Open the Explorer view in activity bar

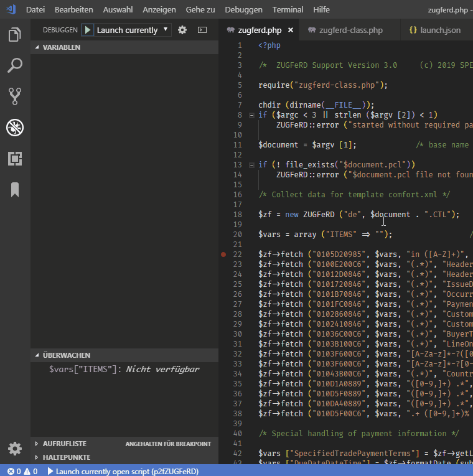point(15,35)
